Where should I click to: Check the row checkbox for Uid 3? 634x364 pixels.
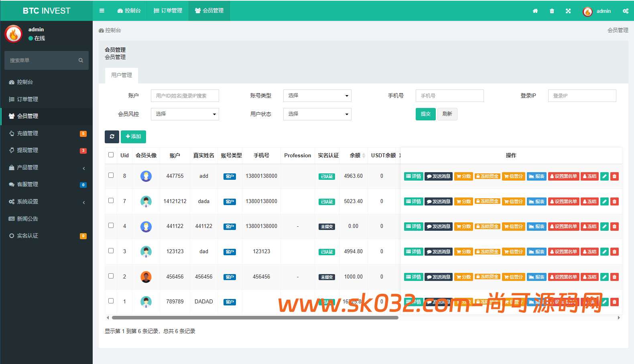tap(111, 251)
